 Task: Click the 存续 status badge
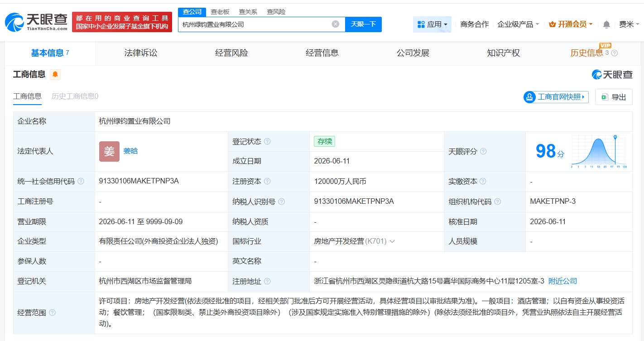click(325, 141)
